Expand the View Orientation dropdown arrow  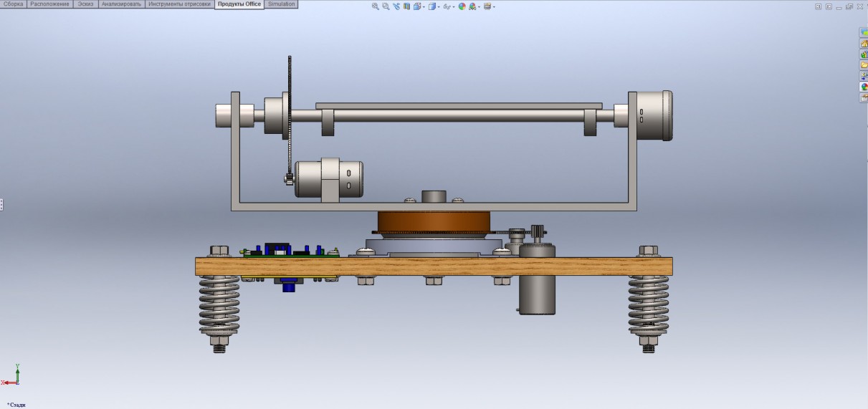pyautogui.click(x=424, y=7)
